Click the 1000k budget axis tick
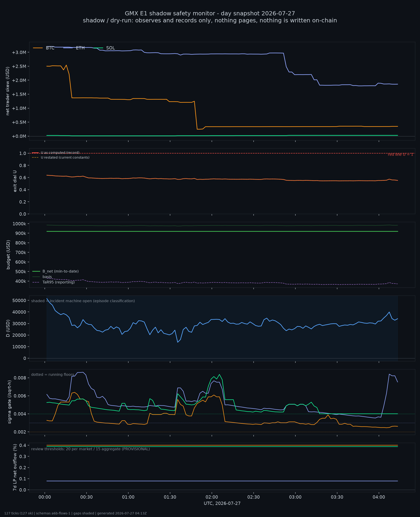This screenshot has height=517, width=420. [x=19, y=224]
